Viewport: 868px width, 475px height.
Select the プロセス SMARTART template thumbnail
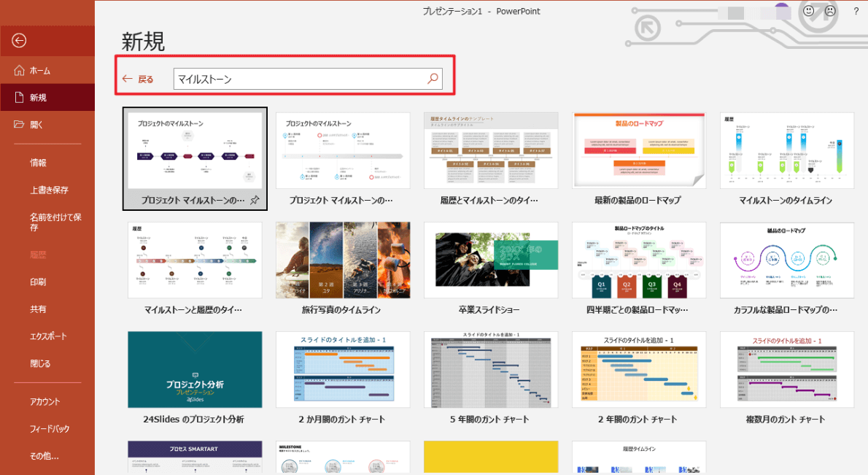(x=195, y=457)
